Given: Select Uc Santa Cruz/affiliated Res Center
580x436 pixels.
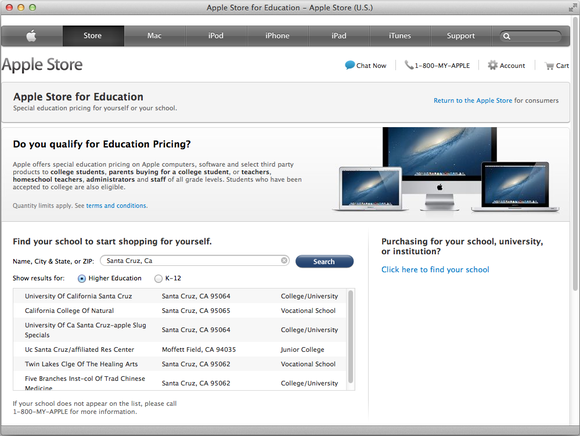Looking at the screenshot, I should point(180,349).
